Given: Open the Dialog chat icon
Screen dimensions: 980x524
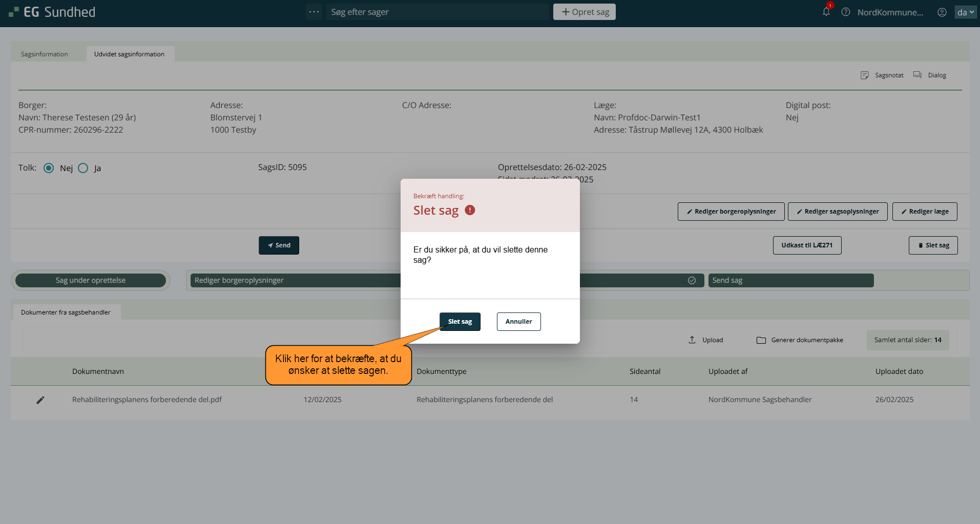Looking at the screenshot, I should [918, 75].
